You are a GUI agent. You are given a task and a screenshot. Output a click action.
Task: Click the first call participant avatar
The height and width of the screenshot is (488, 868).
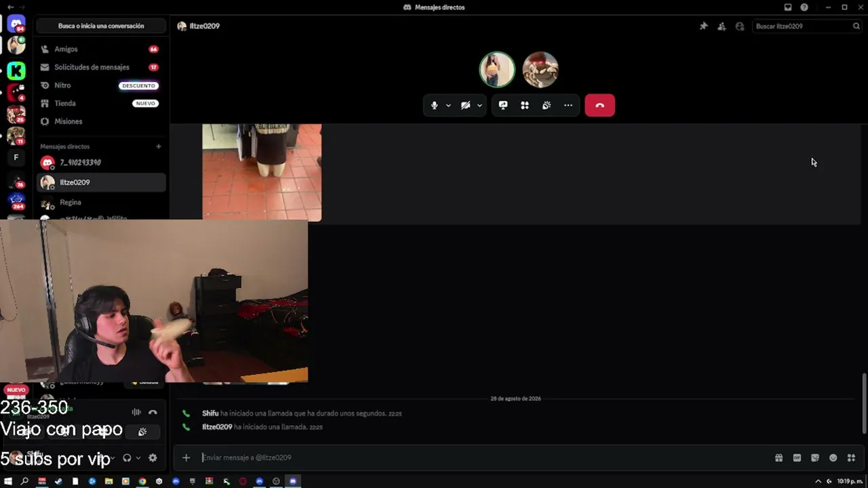(x=497, y=70)
